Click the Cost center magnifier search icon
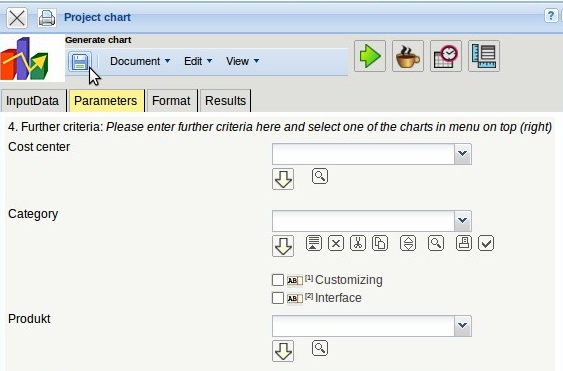563x371 pixels. pyautogui.click(x=320, y=176)
